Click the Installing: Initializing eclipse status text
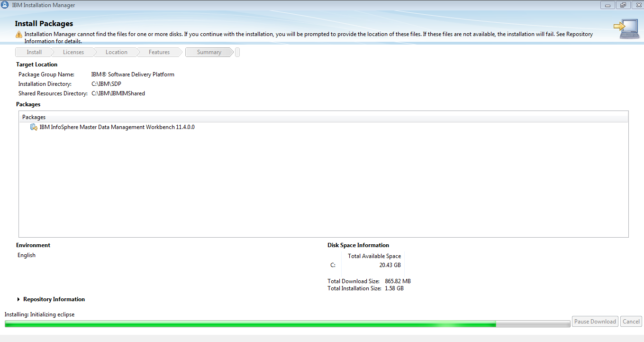Viewport: 644px width, 342px height. pyautogui.click(x=39, y=314)
